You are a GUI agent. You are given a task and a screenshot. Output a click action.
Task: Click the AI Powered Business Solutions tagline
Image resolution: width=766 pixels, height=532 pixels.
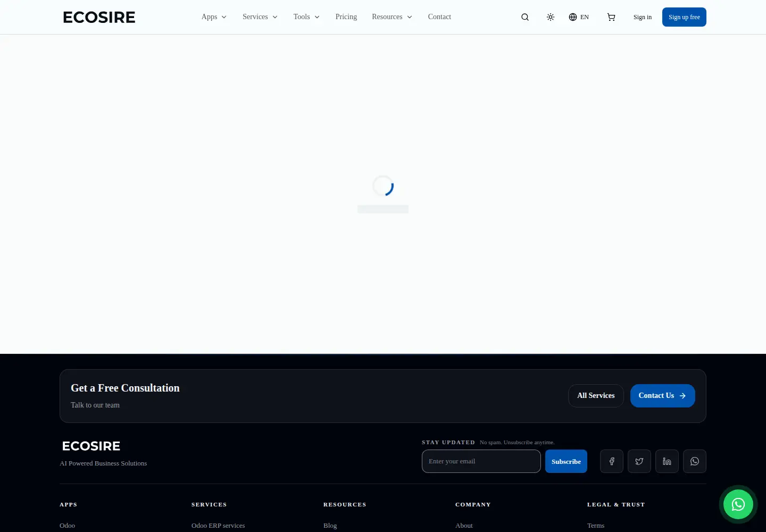pyautogui.click(x=103, y=463)
